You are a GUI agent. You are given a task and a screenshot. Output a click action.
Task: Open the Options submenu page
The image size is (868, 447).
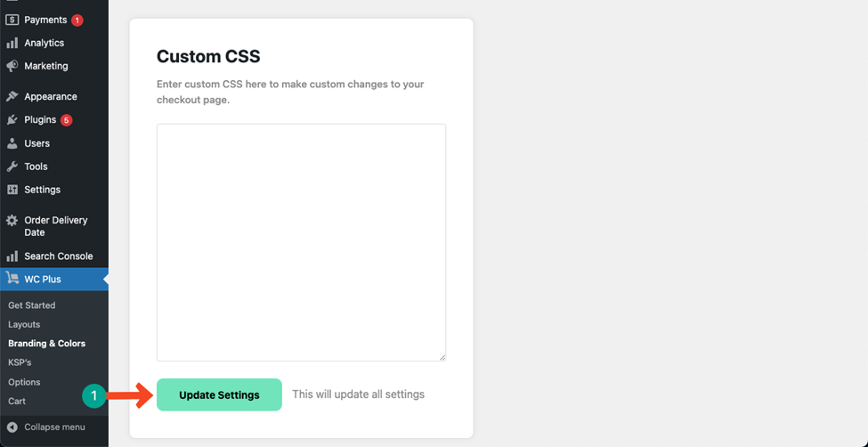coord(24,382)
